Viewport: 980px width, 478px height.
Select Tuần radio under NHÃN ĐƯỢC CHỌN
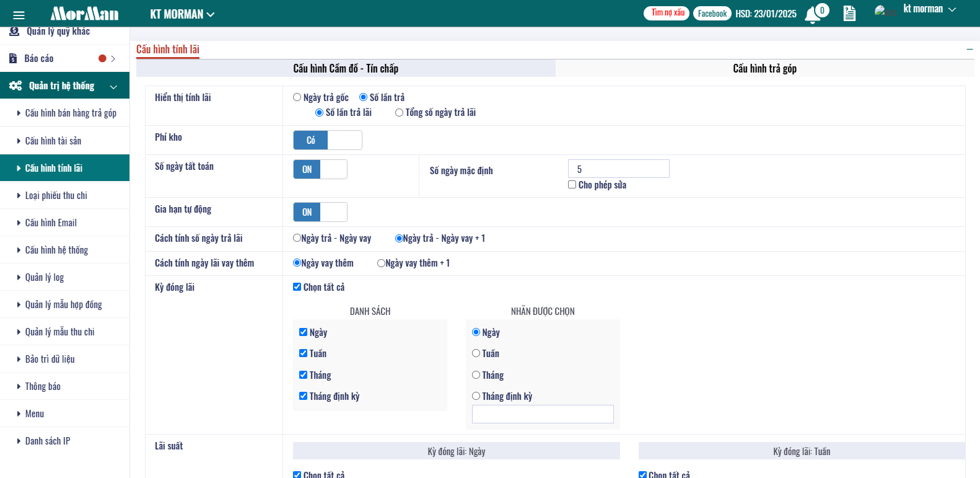pos(476,353)
